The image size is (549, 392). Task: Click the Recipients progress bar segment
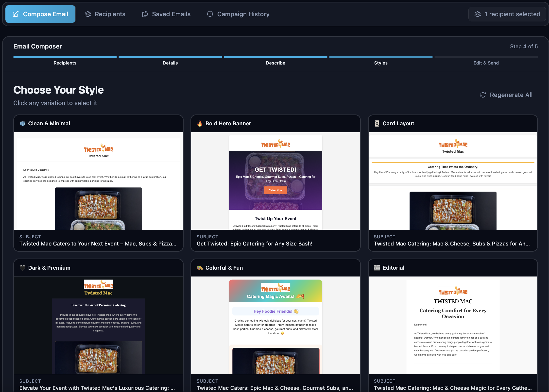tap(65, 57)
